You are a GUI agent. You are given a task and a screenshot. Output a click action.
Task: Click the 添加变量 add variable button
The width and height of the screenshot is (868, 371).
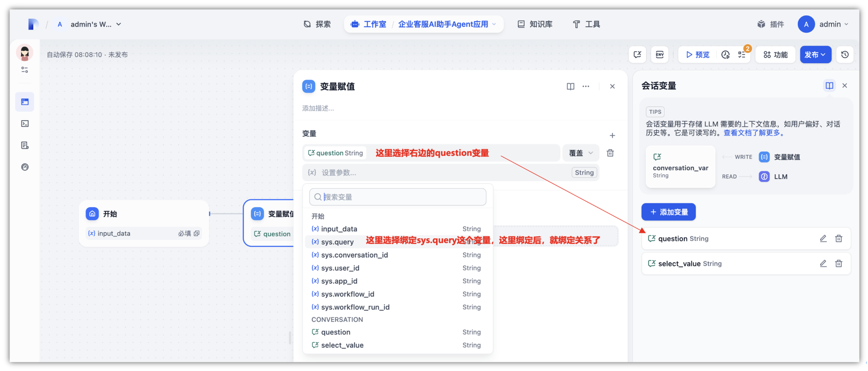[x=669, y=212]
